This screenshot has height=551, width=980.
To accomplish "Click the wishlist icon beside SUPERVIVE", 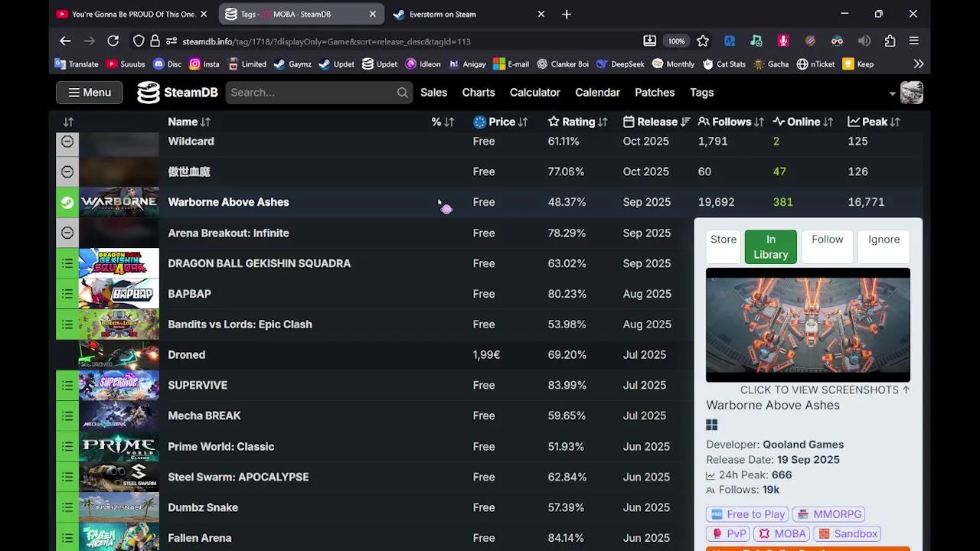I will pos(67,385).
